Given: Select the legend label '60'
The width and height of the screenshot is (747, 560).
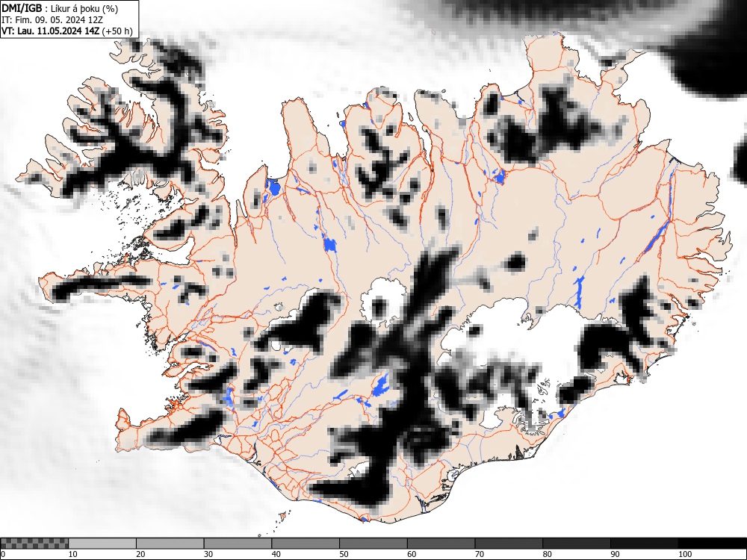Looking at the screenshot, I should click(412, 554).
